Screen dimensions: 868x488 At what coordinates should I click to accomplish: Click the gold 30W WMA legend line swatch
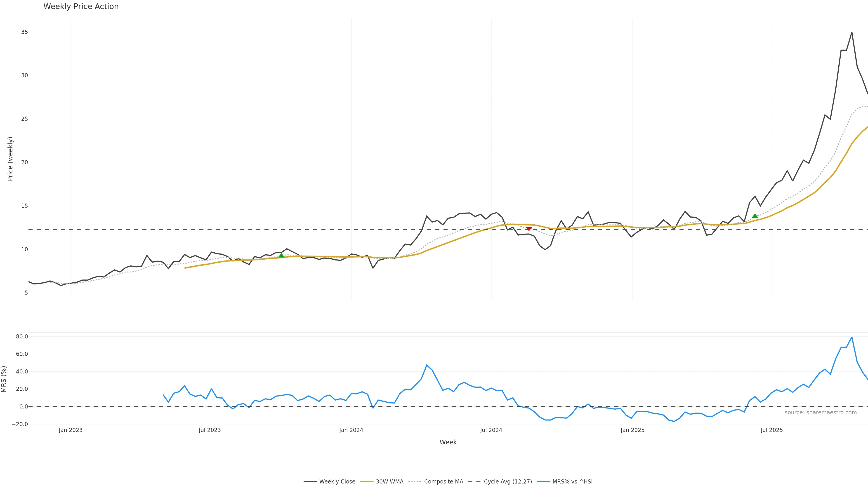coord(367,482)
